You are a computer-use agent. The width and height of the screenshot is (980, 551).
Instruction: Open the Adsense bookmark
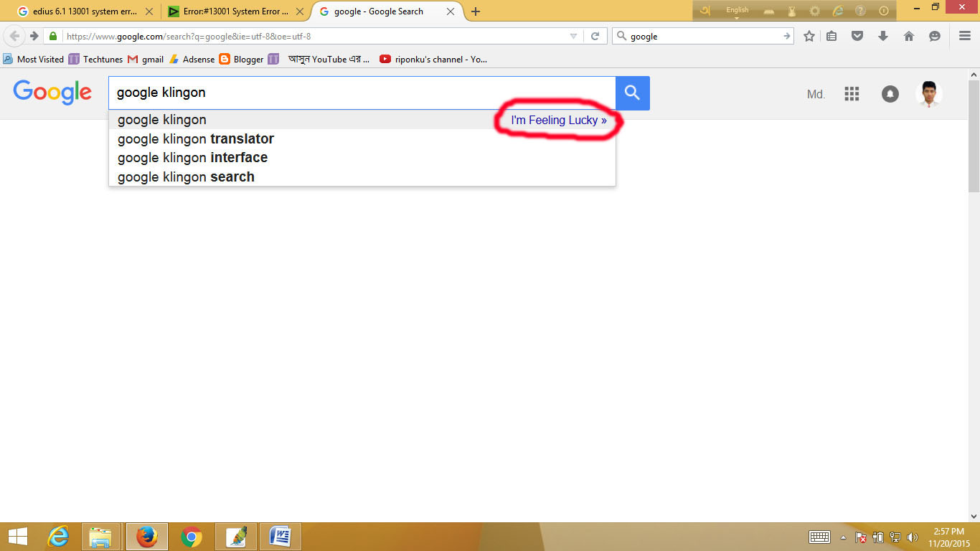tap(192, 60)
